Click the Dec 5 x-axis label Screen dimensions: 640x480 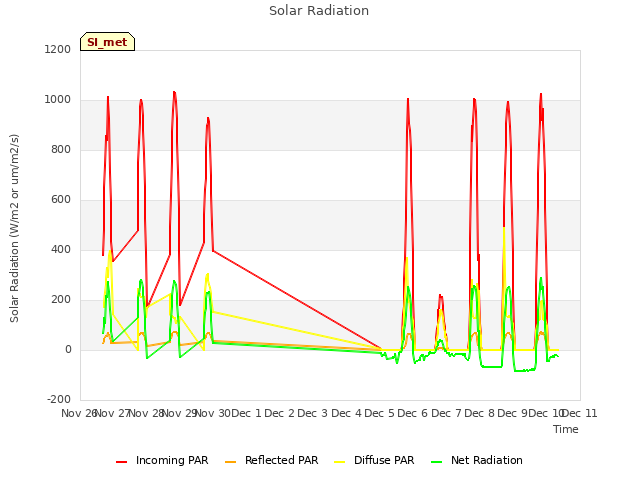380,413
